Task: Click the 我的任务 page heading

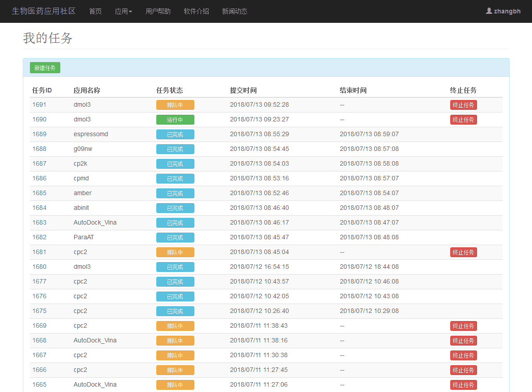Action: click(x=48, y=38)
